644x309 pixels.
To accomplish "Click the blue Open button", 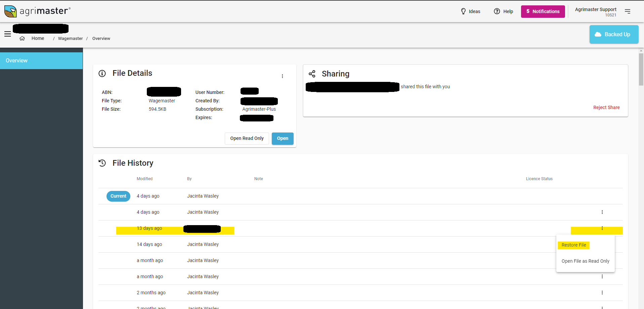I will tap(283, 139).
